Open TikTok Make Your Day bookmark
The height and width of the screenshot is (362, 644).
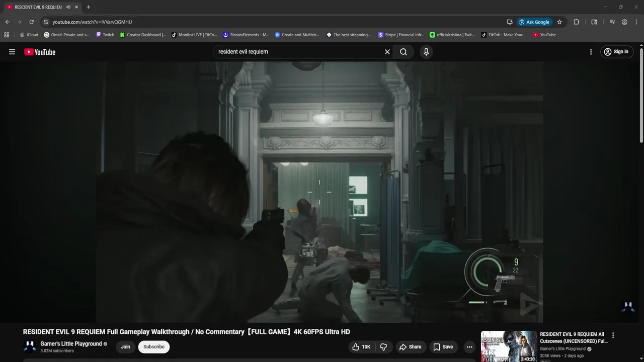504,35
